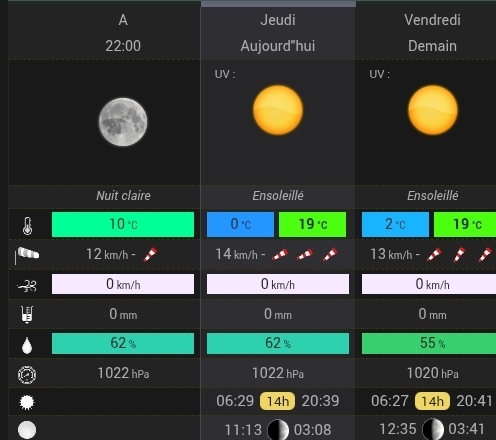The image size is (496, 440).
Task: Click the thermometer temperature row icon
Action: [x=27, y=226]
